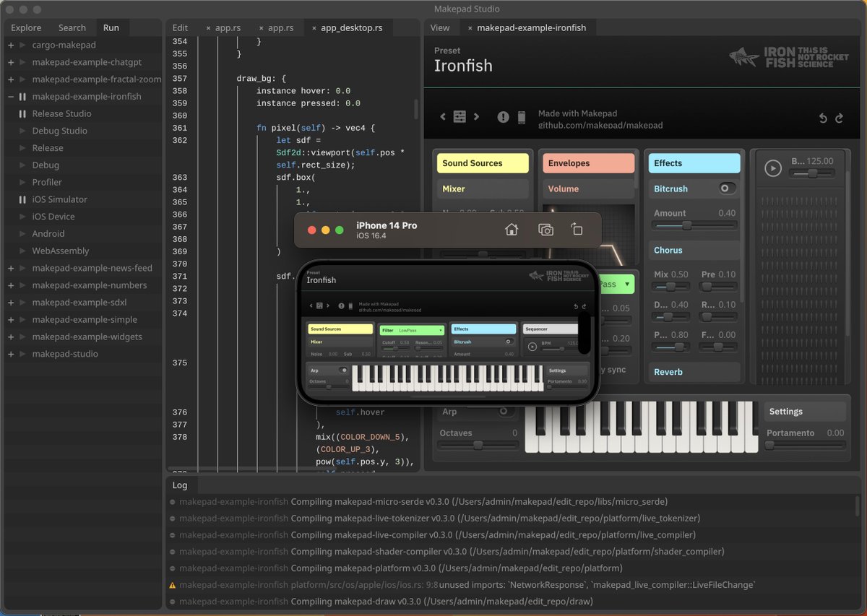Screen dimensions: 867x616
Task: Click Bitcrush Amount slider in Studio preview
Action: [x=694, y=225]
